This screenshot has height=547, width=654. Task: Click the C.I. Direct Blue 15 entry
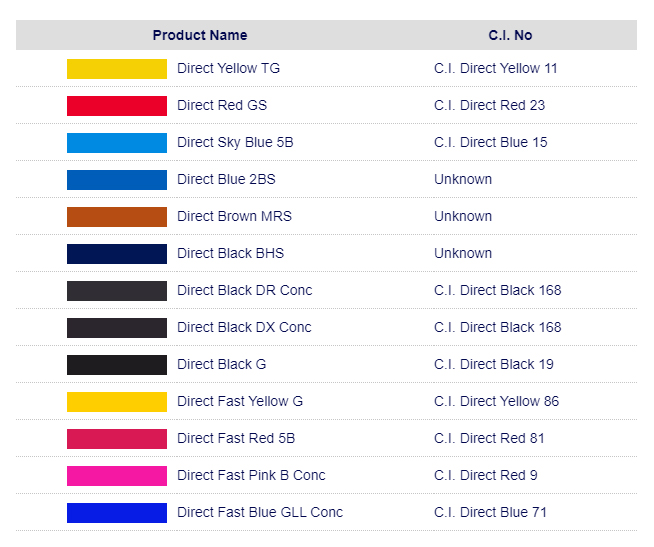point(490,142)
